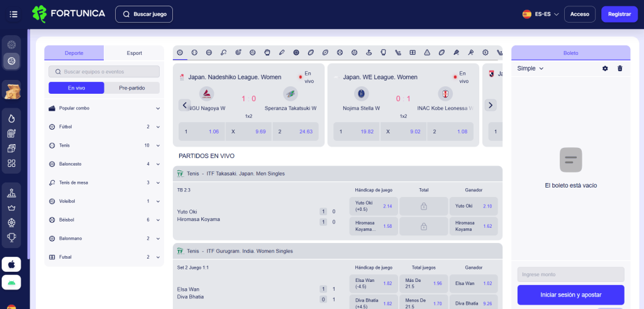
Task: Click the Ingrese monto amount field
Action: (570, 274)
